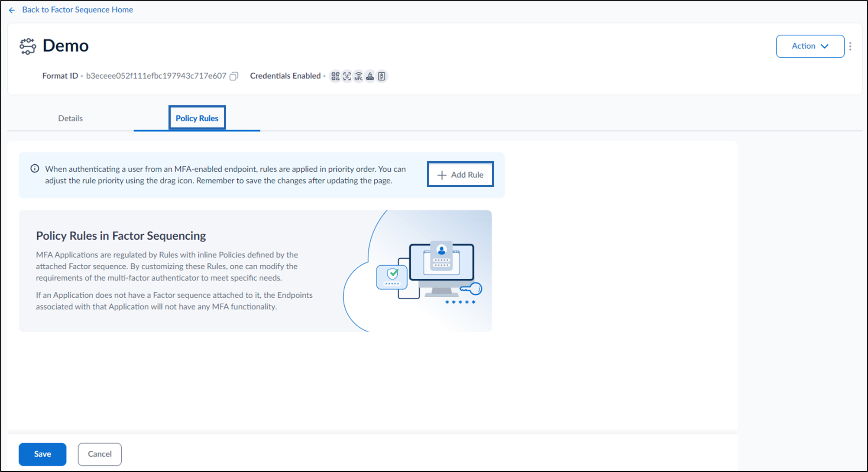Open the vertical three-dot more menu
The height and width of the screenshot is (472, 868).
pos(850,46)
